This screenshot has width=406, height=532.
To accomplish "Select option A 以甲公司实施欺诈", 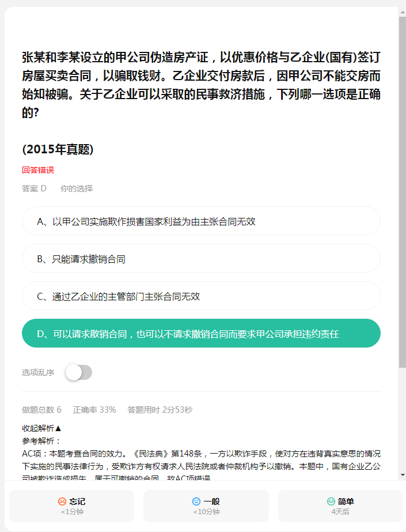I will click(x=201, y=221).
